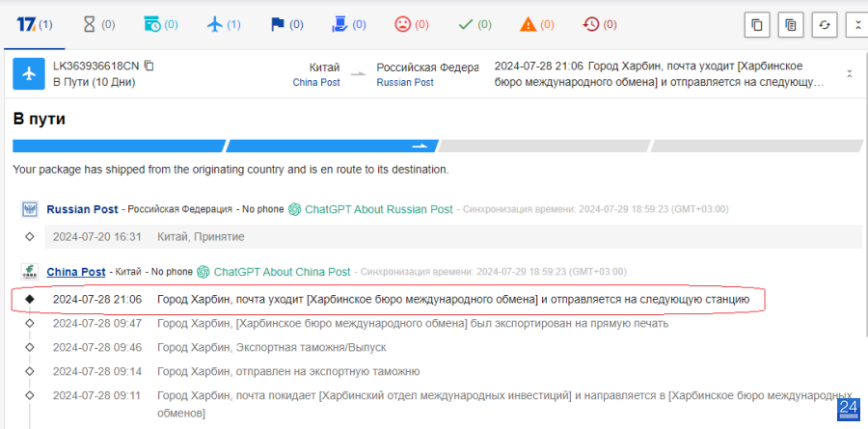This screenshot has height=429, width=868.
Task: Click the collapse all toolbar button
Action: tap(857, 25)
